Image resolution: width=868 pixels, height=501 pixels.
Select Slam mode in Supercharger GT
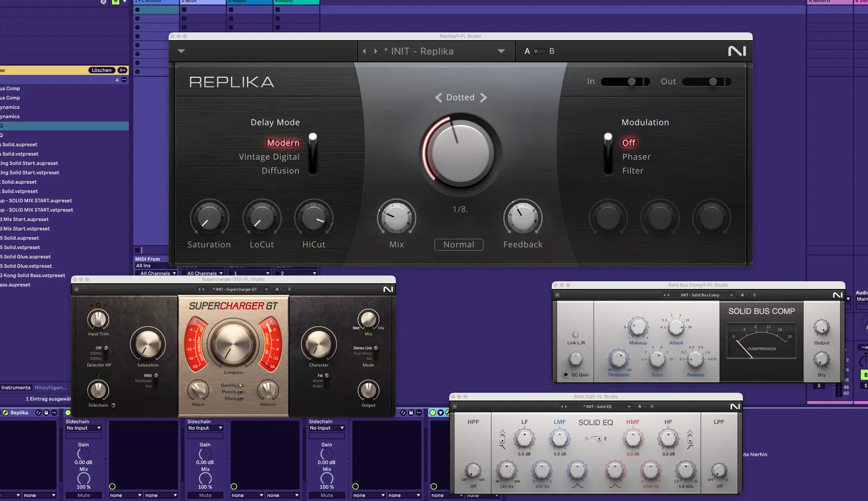click(x=240, y=399)
